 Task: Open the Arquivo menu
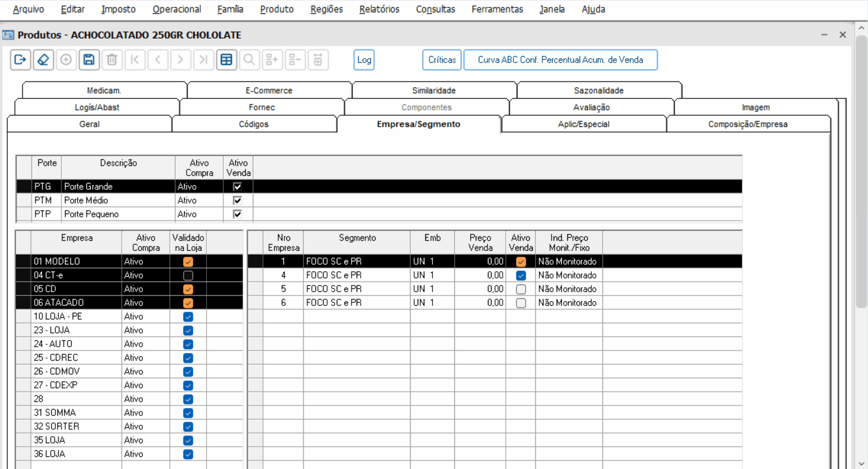coord(28,9)
